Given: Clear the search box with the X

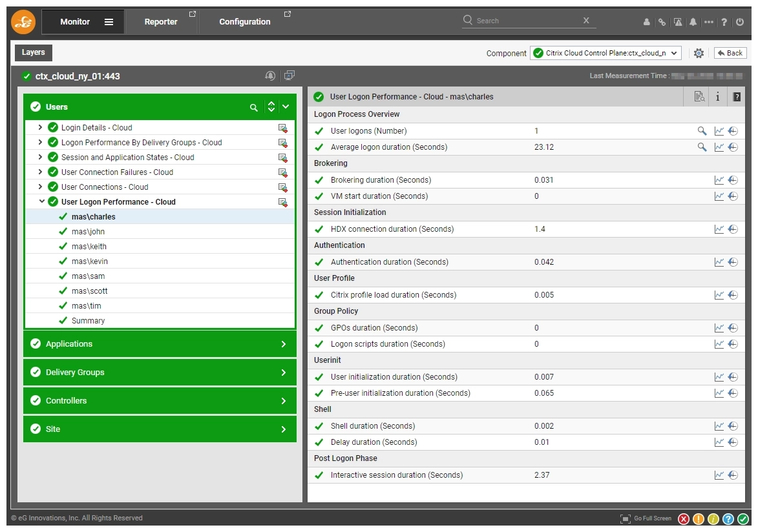Looking at the screenshot, I should [586, 20].
